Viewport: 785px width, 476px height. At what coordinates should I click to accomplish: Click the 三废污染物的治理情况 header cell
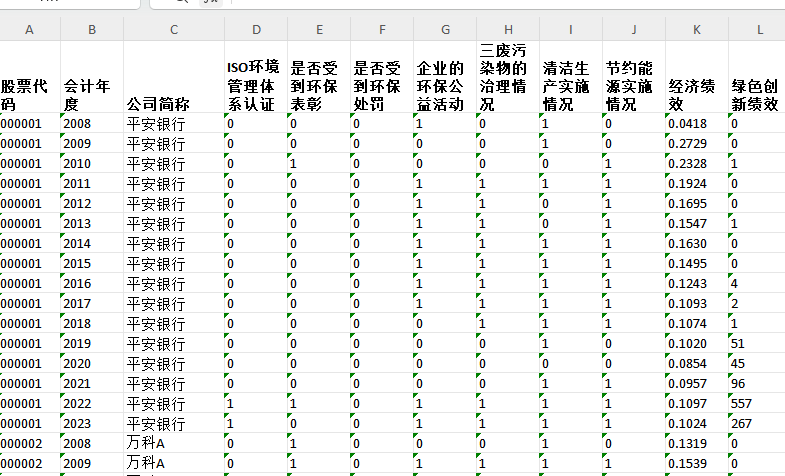[x=508, y=77]
